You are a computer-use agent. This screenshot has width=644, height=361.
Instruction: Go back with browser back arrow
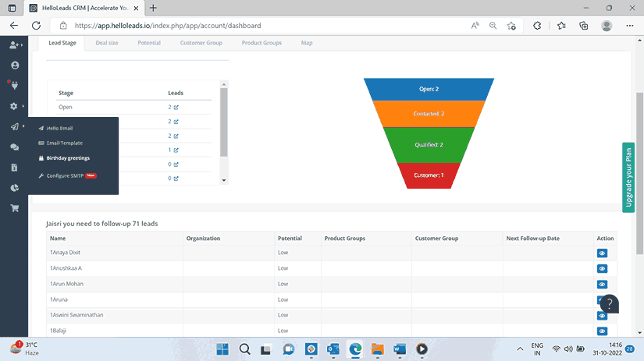14,26
